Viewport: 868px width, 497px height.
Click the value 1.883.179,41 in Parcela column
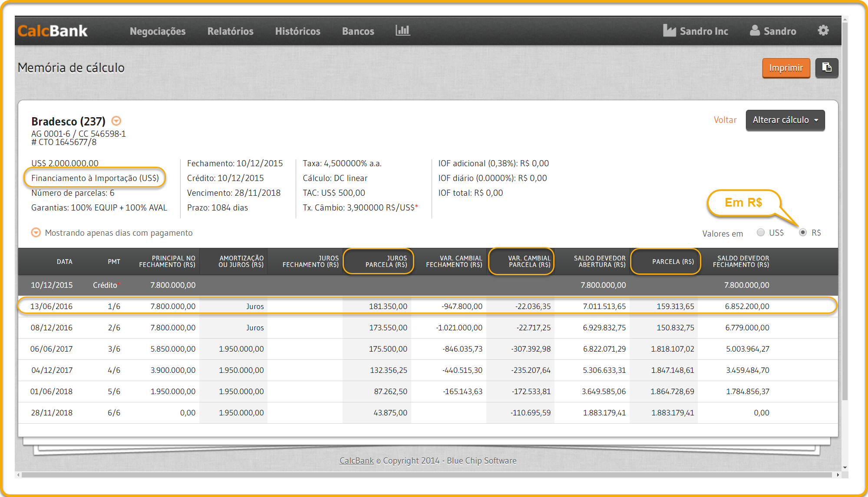point(673,412)
